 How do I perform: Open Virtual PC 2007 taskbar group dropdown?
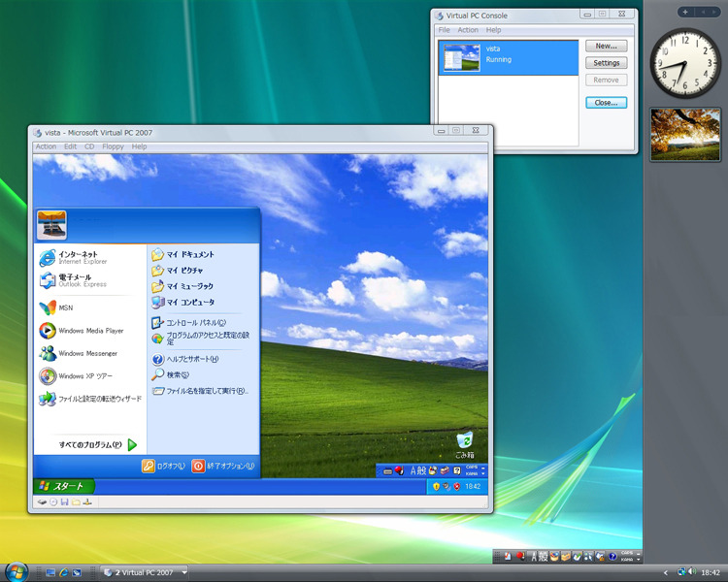184,572
